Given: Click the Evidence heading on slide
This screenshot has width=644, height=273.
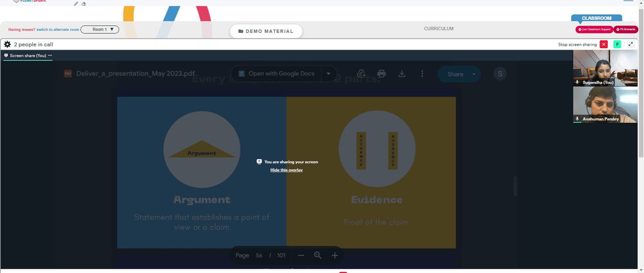Looking at the screenshot, I should 377,200.
